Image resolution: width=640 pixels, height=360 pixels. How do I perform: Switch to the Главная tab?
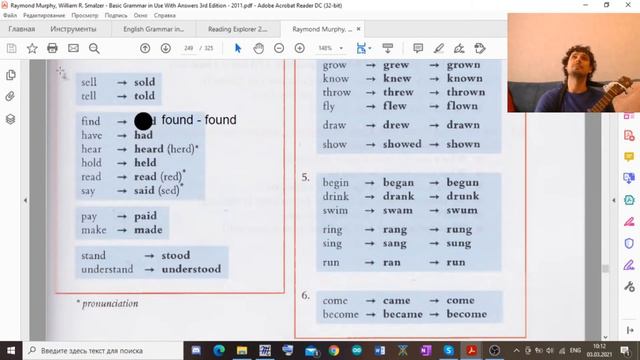pos(22,29)
